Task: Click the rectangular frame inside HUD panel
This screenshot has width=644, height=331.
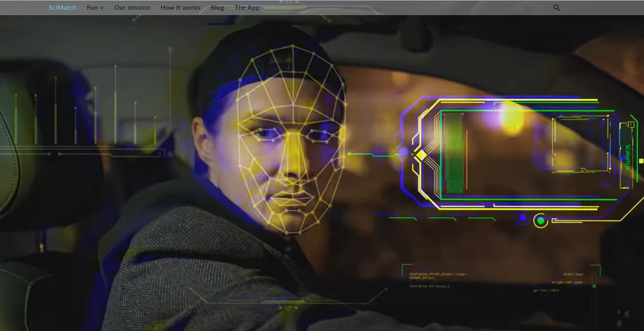Action: tap(580, 143)
